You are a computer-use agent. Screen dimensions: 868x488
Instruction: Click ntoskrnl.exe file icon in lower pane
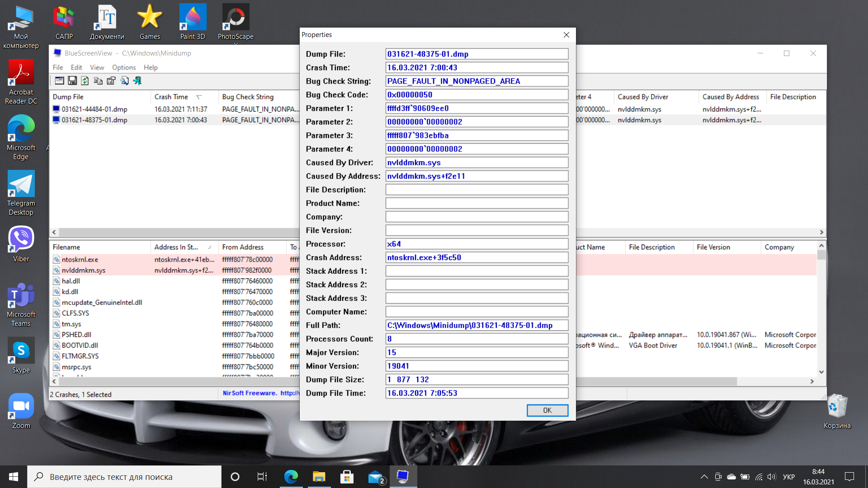click(57, 259)
